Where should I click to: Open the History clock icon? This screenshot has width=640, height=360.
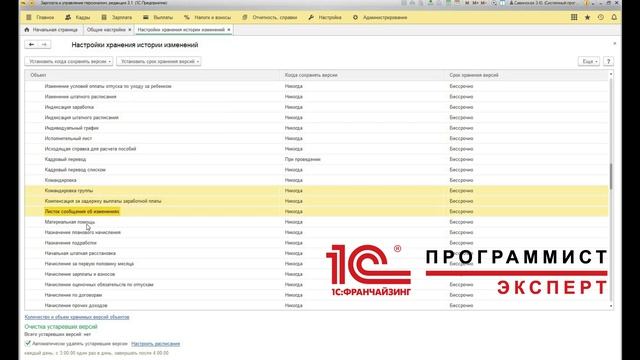click(x=601, y=17)
